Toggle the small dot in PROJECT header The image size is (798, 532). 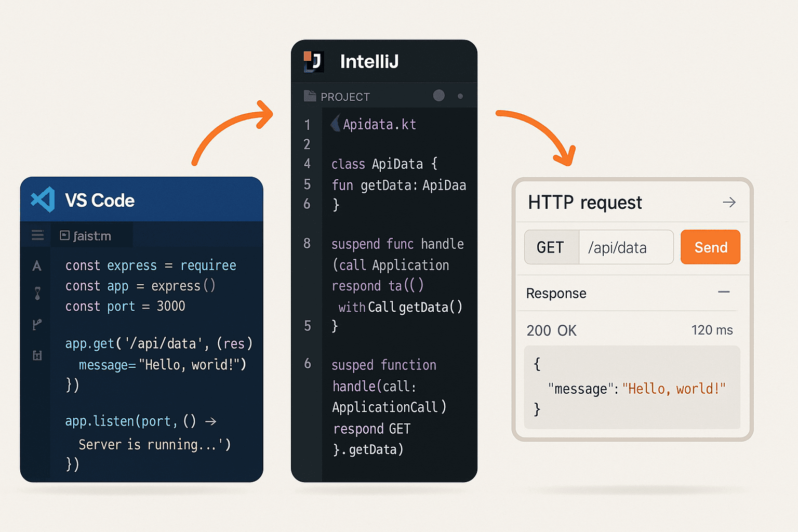(459, 96)
